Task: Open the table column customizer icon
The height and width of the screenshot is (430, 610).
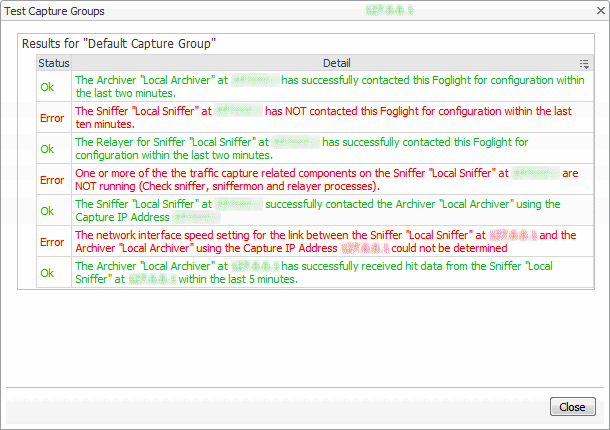Action: (x=584, y=63)
